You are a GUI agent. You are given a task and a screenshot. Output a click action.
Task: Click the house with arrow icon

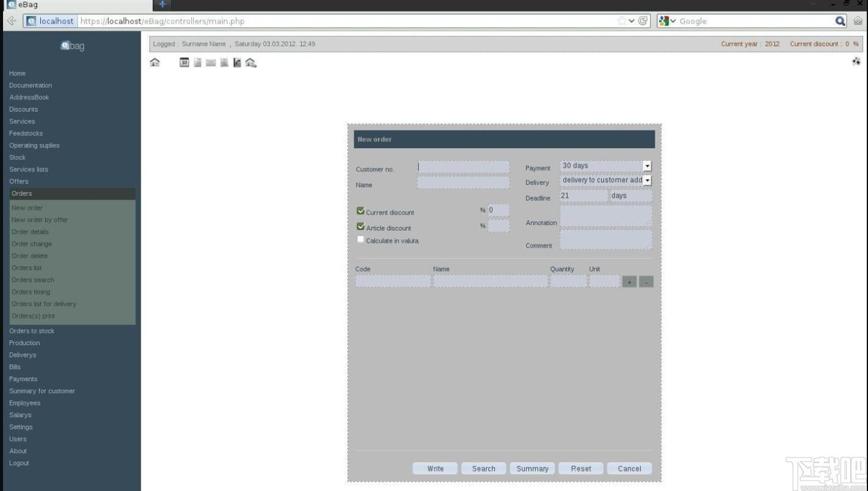click(251, 62)
